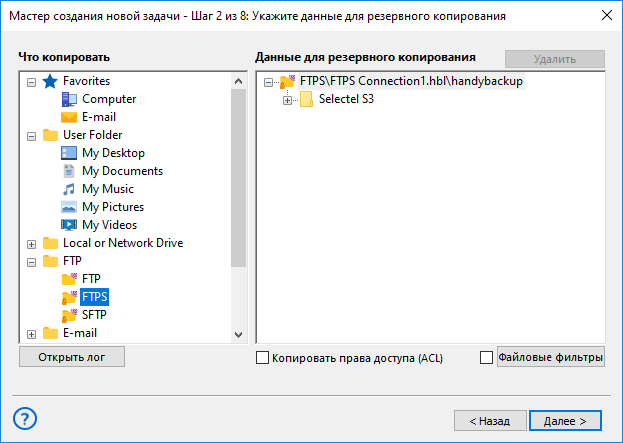
Task: Collapse the FTPS Connection1 backup data node
Action: pos(268,81)
